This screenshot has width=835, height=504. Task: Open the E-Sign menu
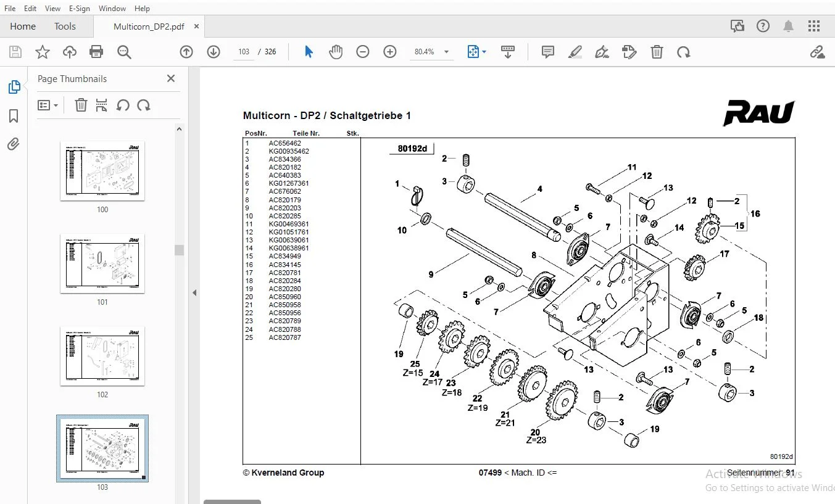(x=80, y=8)
